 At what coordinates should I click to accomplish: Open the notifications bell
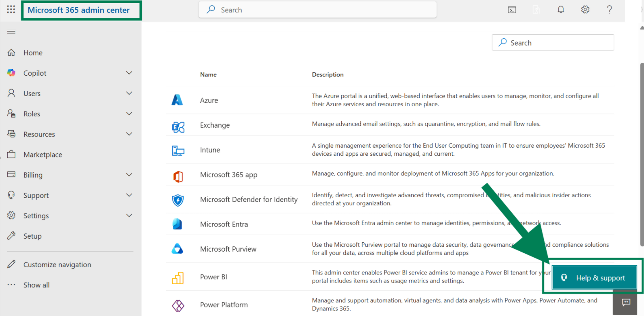click(x=561, y=10)
